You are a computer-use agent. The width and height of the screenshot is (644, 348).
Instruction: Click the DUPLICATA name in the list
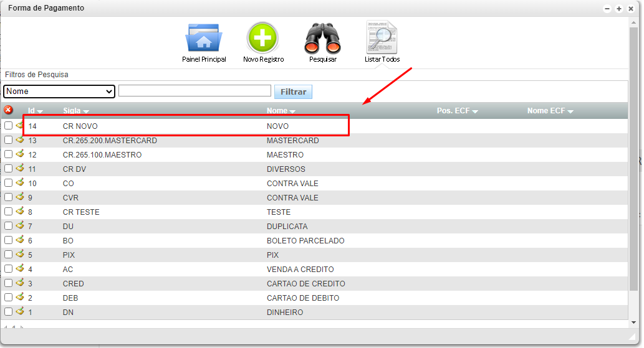(x=287, y=227)
